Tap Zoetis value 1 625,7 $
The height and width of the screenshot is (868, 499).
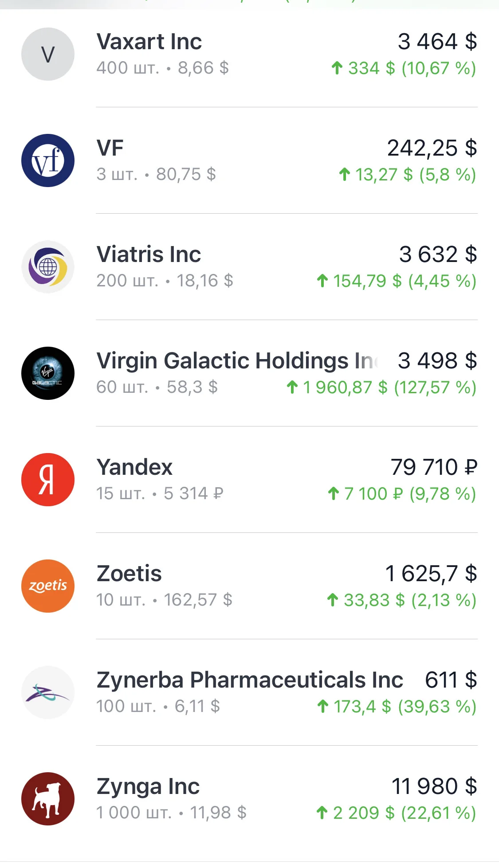[x=431, y=574]
